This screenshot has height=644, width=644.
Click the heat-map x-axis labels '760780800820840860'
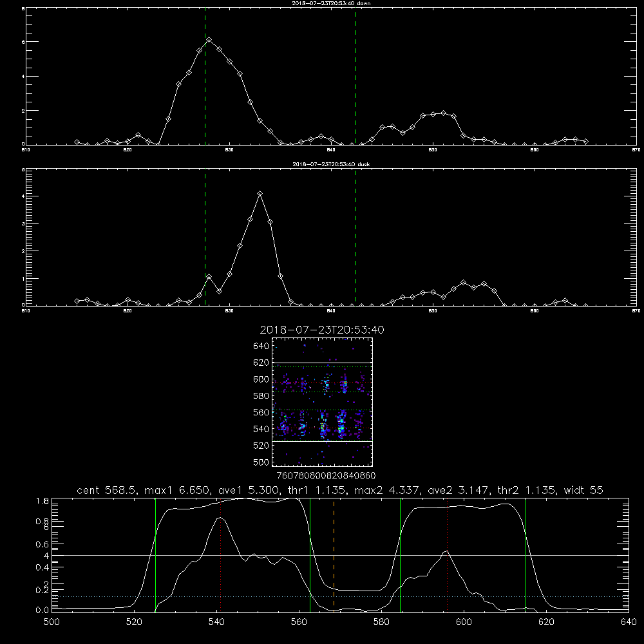326,475
